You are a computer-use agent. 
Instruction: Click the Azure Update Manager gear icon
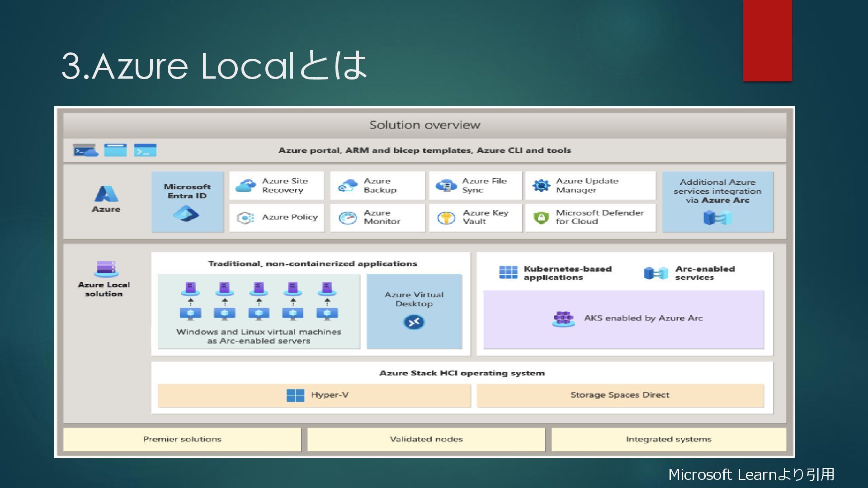[x=541, y=185]
